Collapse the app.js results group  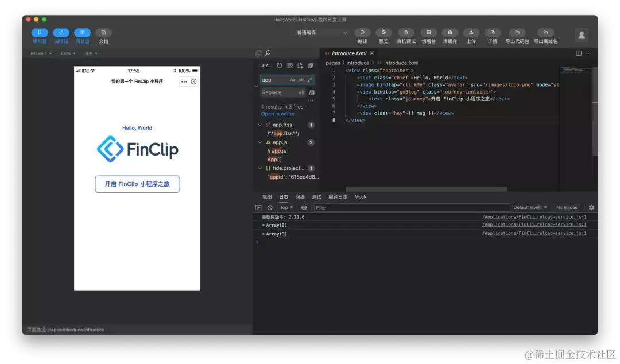[260, 142]
